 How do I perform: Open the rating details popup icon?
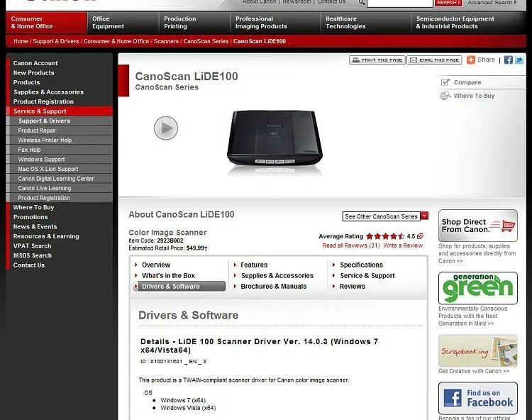pos(420,236)
